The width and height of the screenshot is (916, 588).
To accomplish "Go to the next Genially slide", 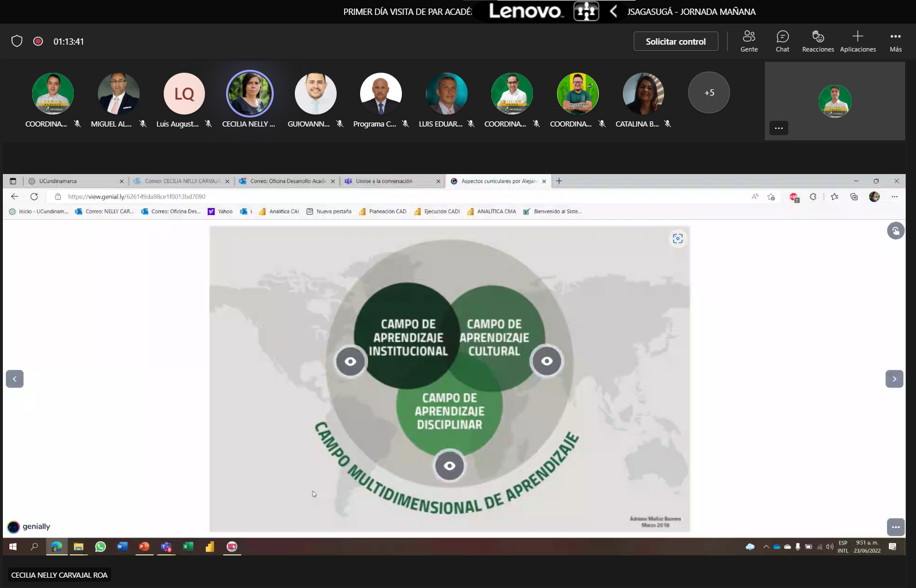I will (x=894, y=379).
